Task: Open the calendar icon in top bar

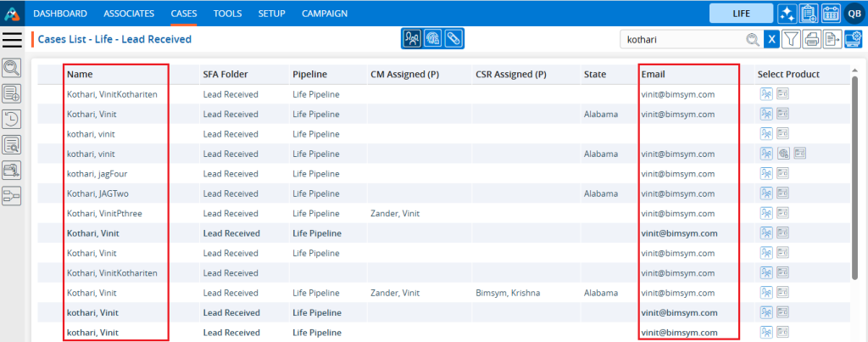Action: tap(831, 14)
